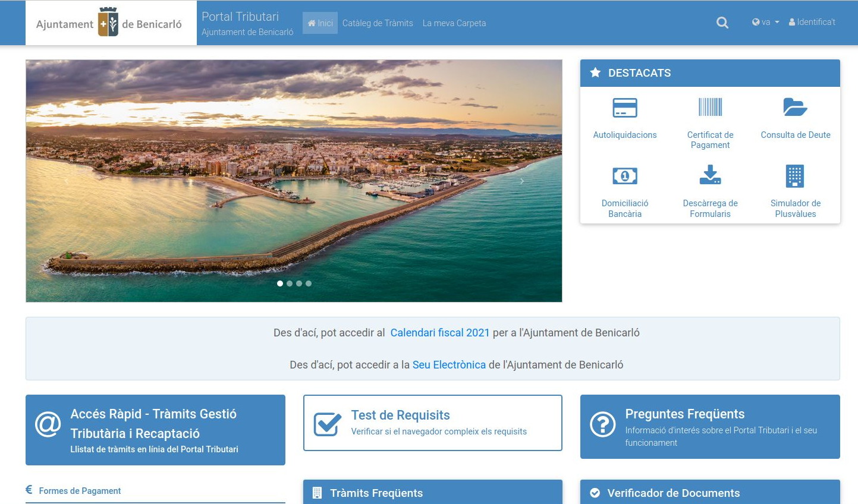Viewport: 858px width, 504px height.
Task: Open La meva Carpeta in navigation
Action: [x=454, y=23]
